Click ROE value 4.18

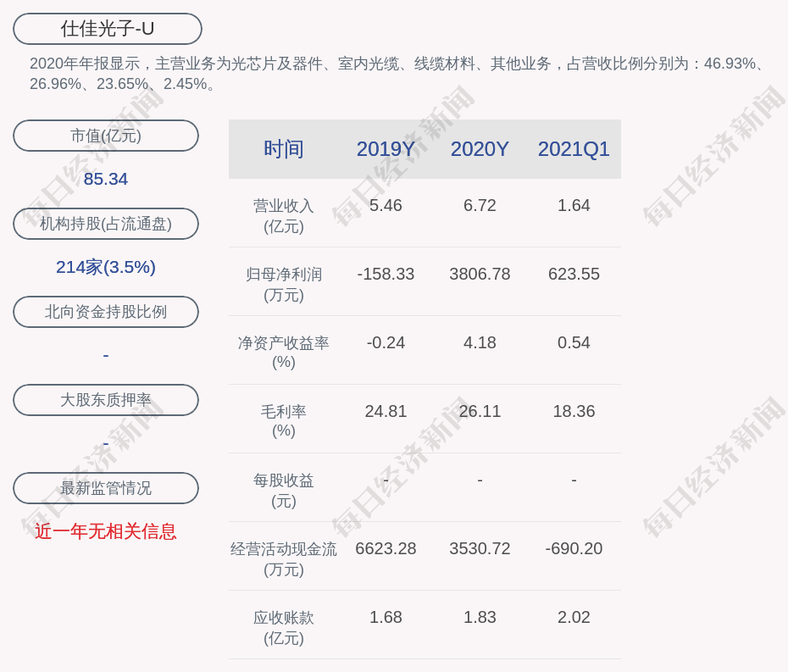click(x=480, y=343)
